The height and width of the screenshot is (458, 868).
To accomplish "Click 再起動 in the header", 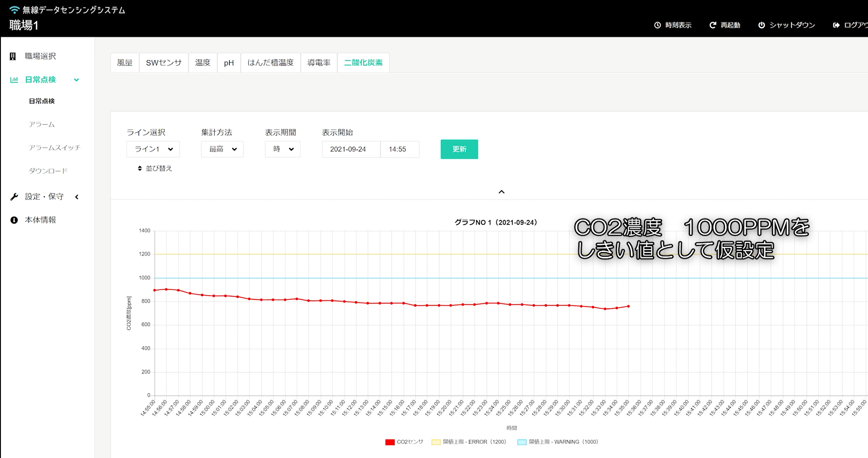I will point(730,25).
